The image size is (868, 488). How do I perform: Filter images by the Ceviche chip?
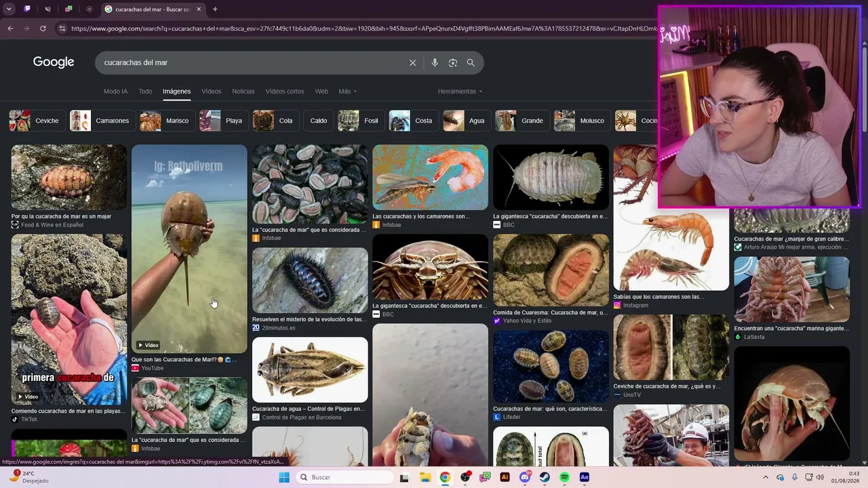coord(37,121)
